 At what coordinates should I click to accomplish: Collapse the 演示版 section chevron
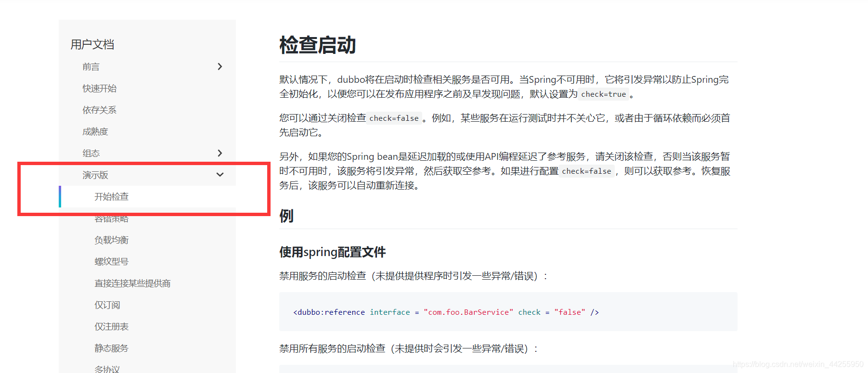(220, 175)
